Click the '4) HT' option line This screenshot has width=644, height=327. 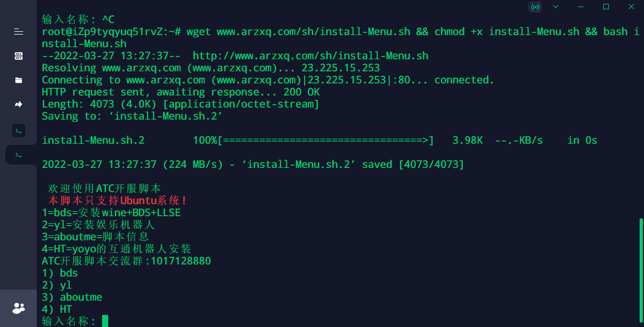click(57, 309)
